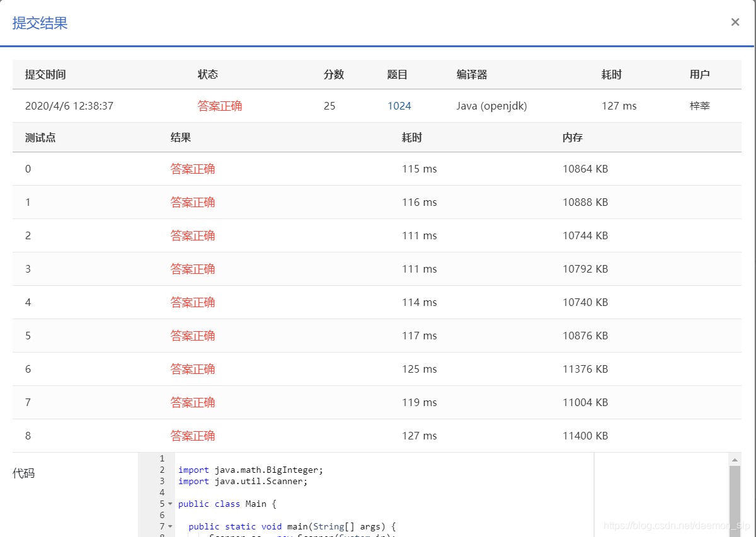Click the 测试点 table header
Image resolution: width=756 pixels, height=537 pixels.
40,137
